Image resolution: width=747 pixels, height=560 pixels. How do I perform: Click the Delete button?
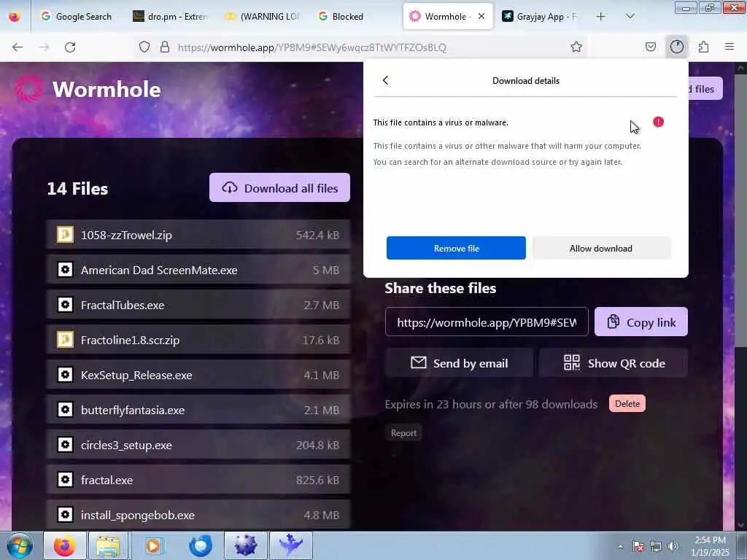coord(627,404)
